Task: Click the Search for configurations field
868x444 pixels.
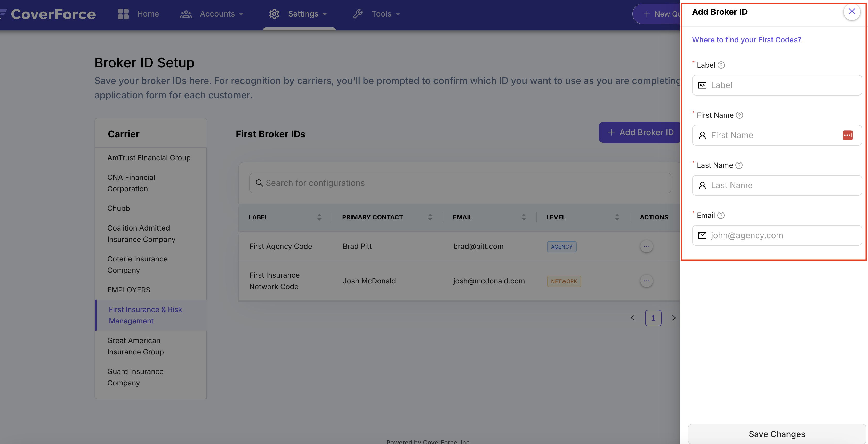Action: [460, 183]
